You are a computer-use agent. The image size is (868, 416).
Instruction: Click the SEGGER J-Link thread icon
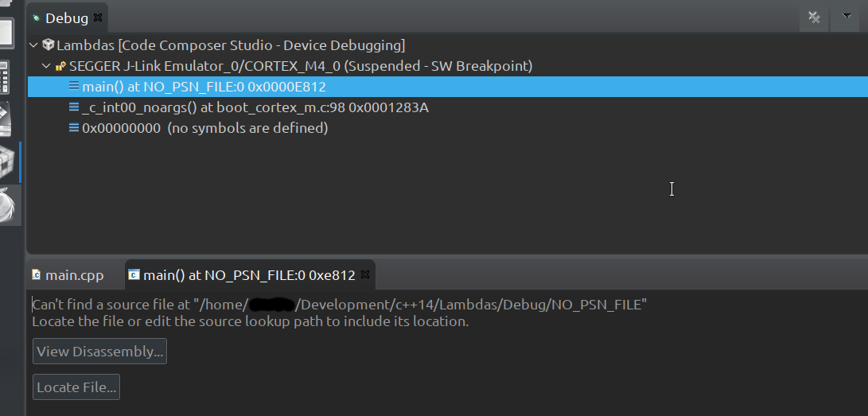[61, 66]
